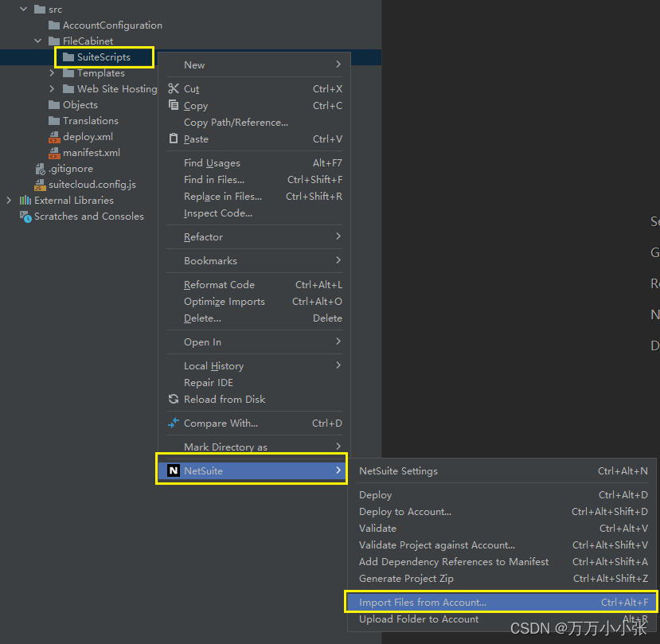
Task: Open the New submenu arrow
Action: 338,64
